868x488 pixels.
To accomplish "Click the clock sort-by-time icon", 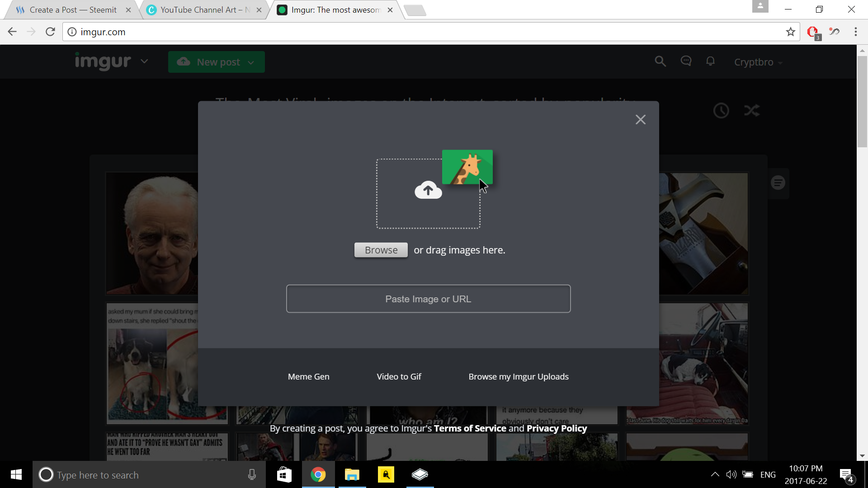I will 721,111.
